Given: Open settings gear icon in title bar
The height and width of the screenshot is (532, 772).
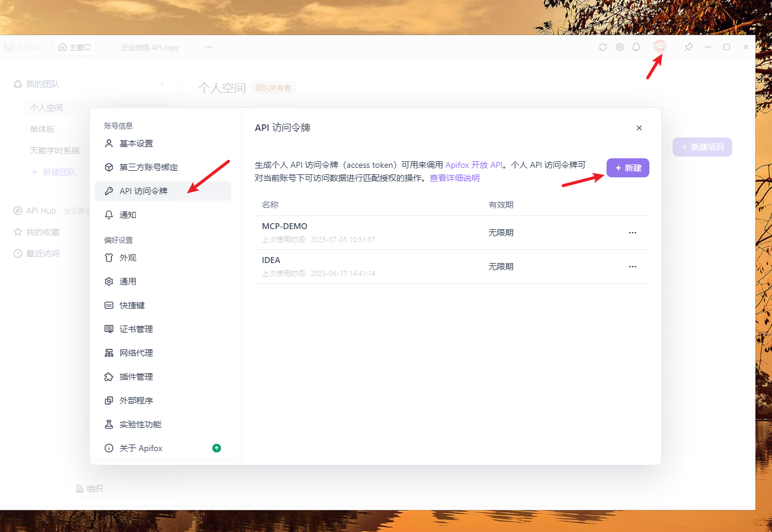Looking at the screenshot, I should (620, 47).
